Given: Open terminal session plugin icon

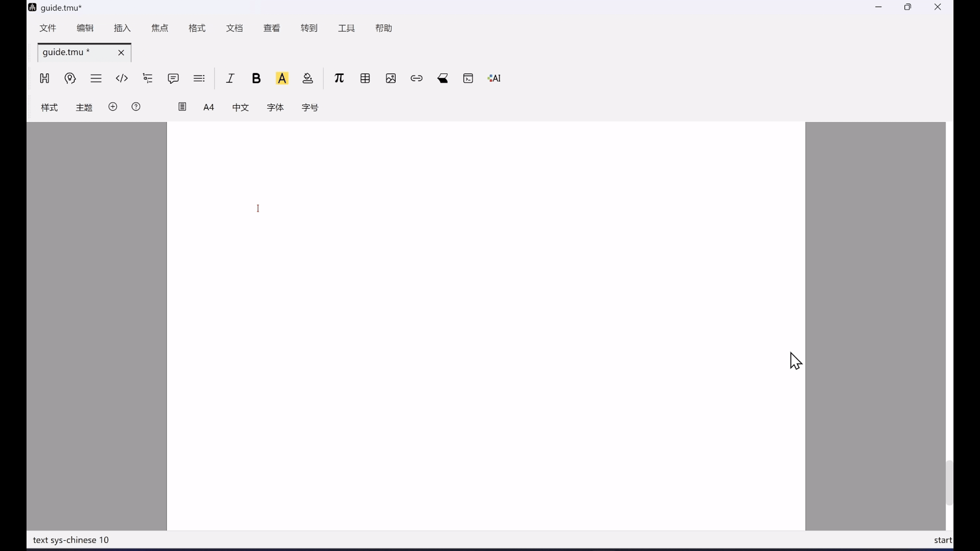Looking at the screenshot, I should click(468, 78).
